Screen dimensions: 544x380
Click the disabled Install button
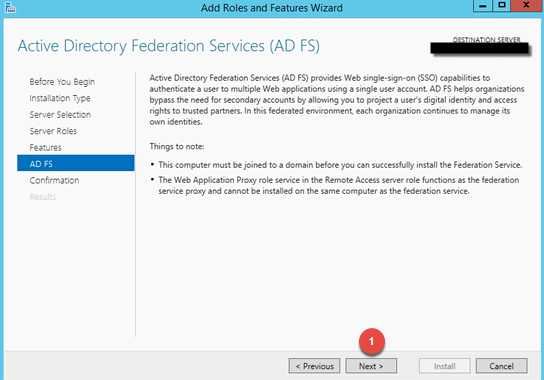[444, 366]
